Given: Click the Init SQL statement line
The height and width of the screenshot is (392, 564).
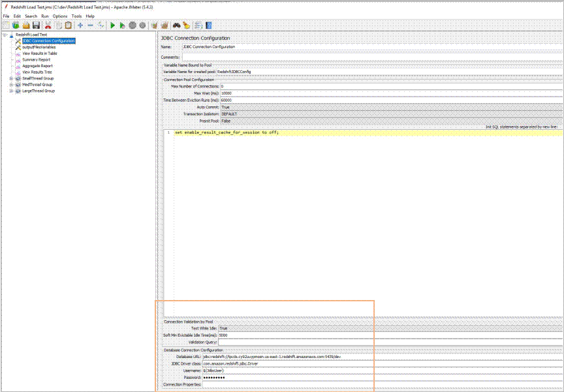Looking at the screenshot, I should [369, 132].
